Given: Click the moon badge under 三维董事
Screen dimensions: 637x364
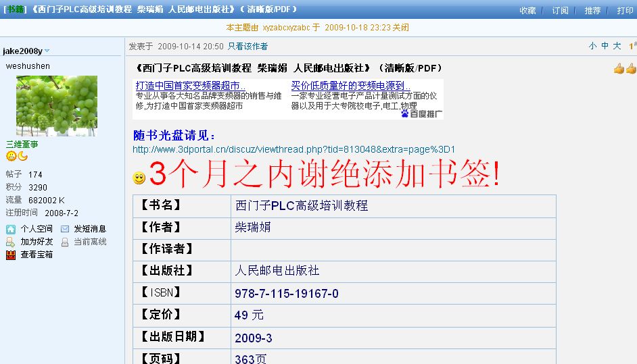Looking at the screenshot, I should pos(23,156).
